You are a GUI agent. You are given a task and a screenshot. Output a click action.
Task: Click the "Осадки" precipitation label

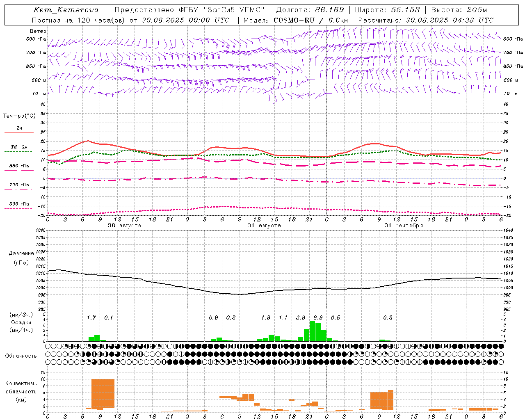tap(21, 322)
